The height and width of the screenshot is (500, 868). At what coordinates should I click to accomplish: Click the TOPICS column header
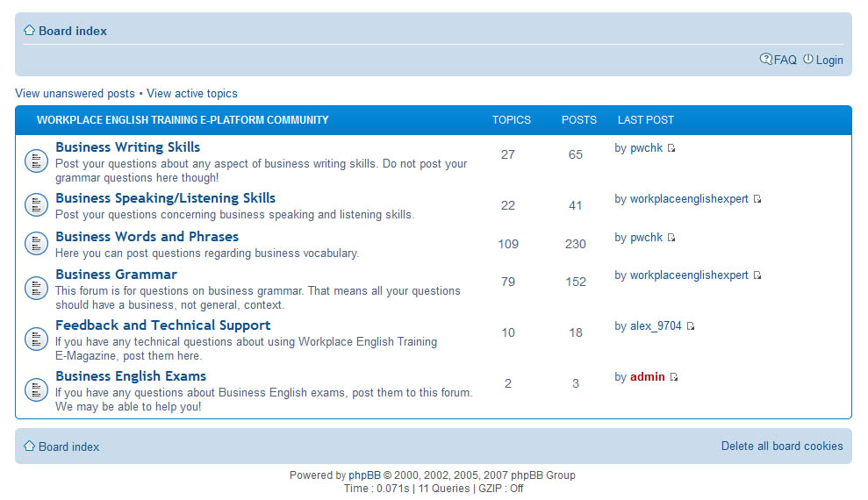click(511, 120)
